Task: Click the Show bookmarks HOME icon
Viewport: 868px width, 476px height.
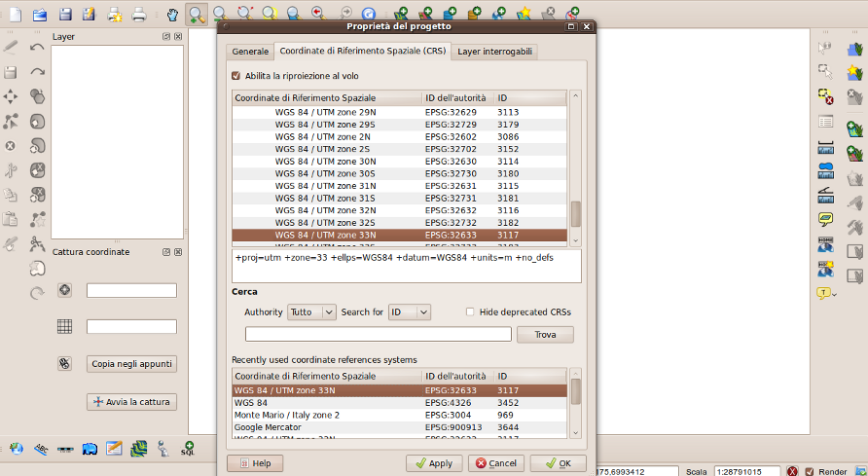Action: [825, 244]
